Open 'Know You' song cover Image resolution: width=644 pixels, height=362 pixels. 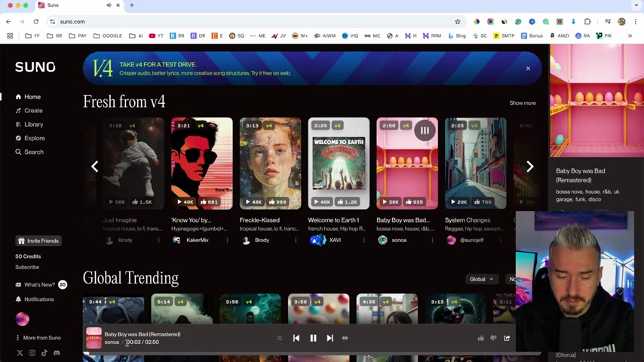[x=201, y=163]
